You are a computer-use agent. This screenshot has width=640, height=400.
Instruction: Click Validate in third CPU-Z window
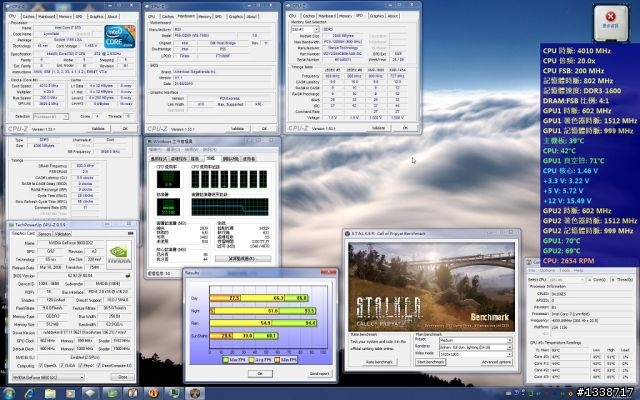[378, 128]
